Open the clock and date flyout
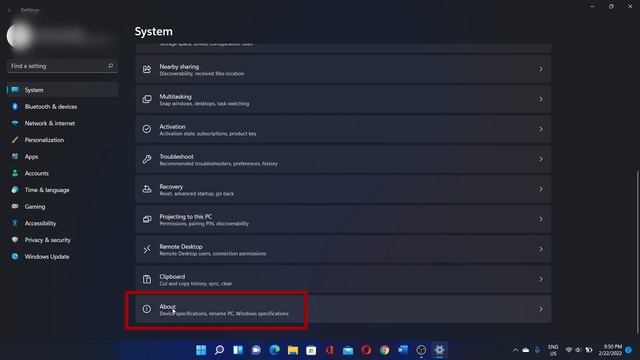Image resolution: width=640 pixels, height=360 pixels. pyautogui.click(x=610, y=350)
